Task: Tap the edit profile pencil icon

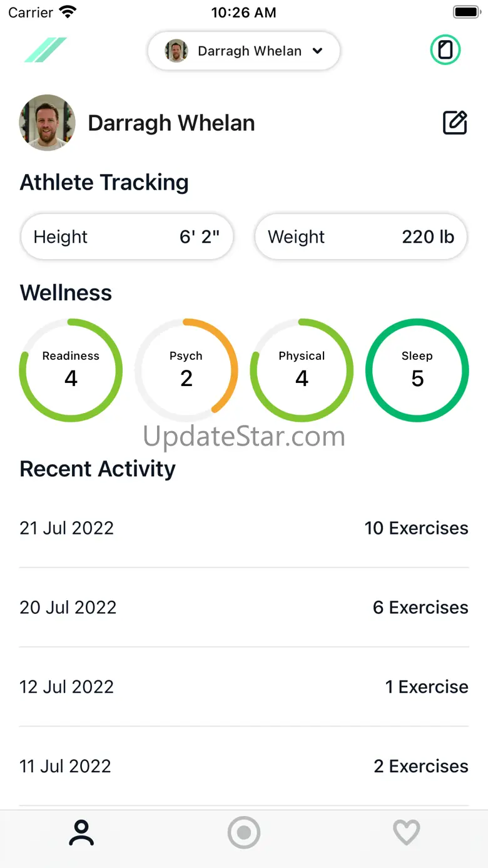Action: 455,123
